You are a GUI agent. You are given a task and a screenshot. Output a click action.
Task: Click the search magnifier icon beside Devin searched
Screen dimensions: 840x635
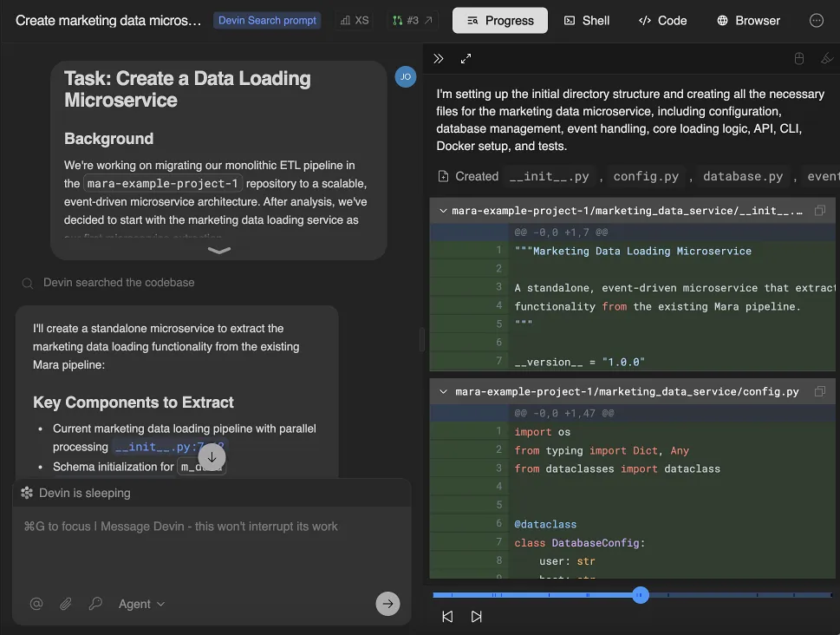(28, 283)
